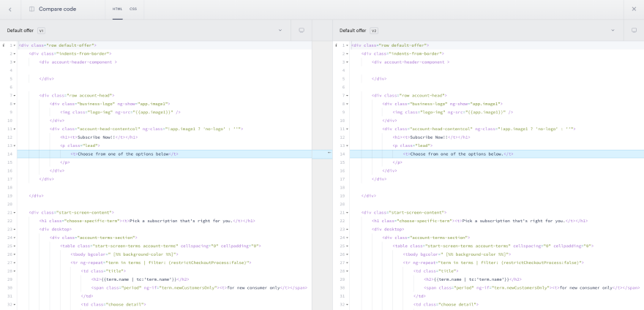
Task: Click the comment icon in V2 header
Action: (634, 31)
